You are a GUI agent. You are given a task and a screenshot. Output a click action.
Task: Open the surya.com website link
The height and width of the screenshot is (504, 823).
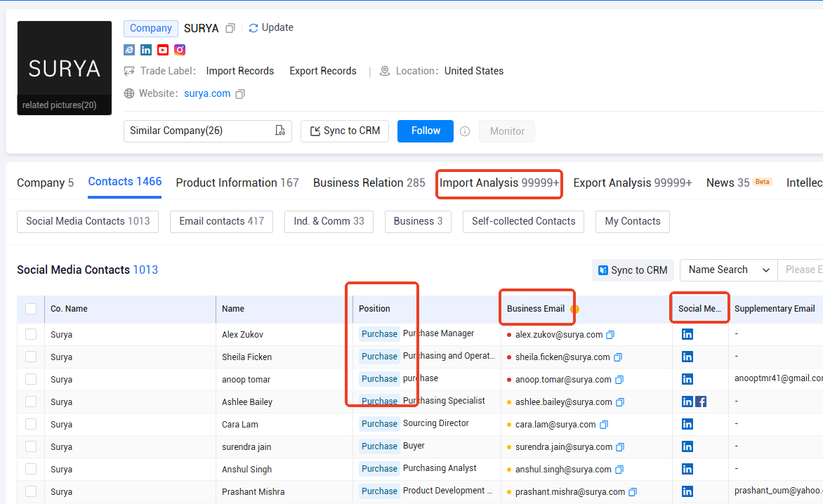coord(207,93)
